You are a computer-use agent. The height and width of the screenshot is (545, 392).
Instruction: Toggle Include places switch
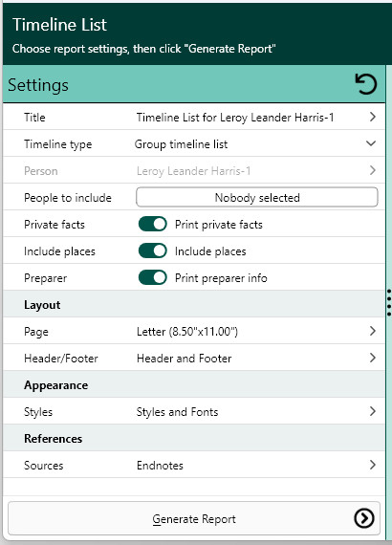(153, 251)
